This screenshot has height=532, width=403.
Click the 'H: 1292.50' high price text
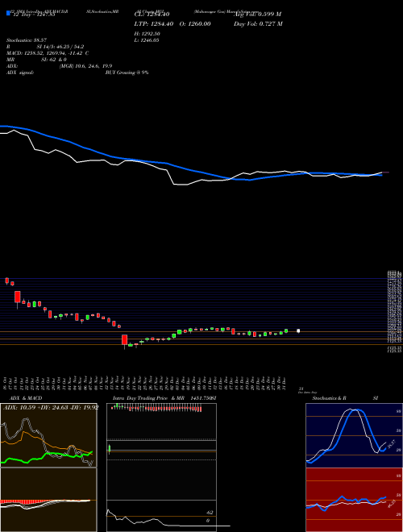pos(147,34)
